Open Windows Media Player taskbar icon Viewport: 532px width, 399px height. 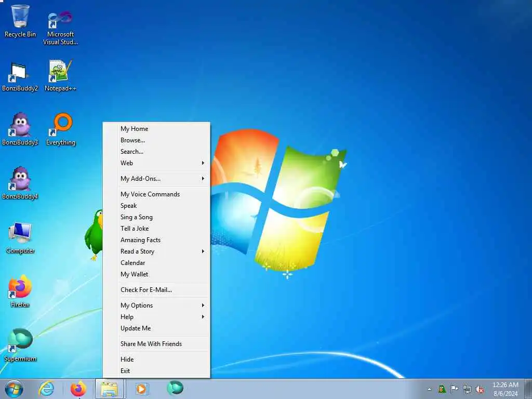[141, 389]
